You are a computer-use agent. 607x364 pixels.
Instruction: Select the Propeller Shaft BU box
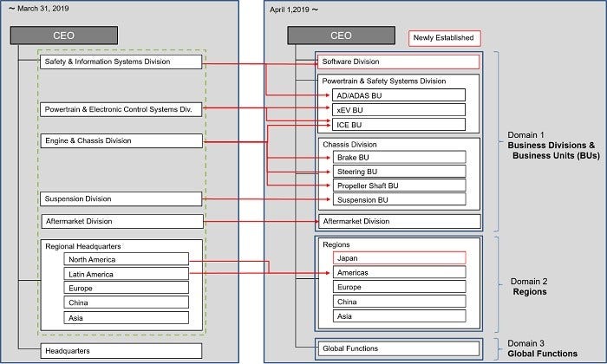(400, 185)
